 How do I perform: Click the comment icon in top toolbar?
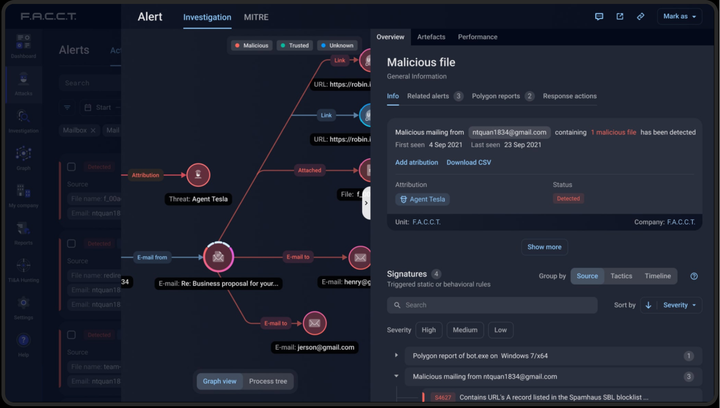(599, 17)
